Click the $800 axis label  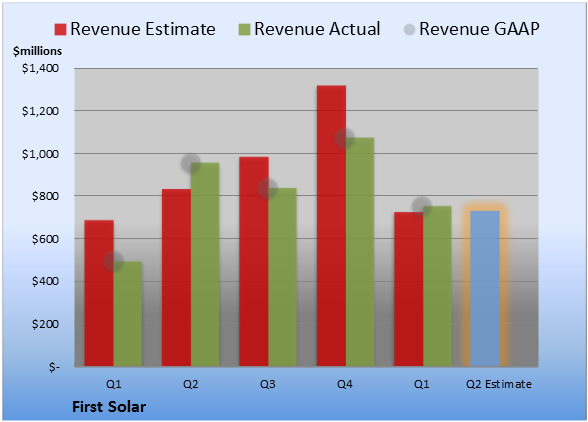pos(45,196)
